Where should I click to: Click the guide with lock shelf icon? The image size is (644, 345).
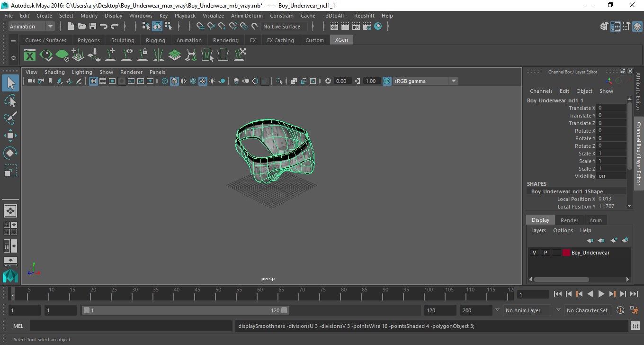pos(143,55)
